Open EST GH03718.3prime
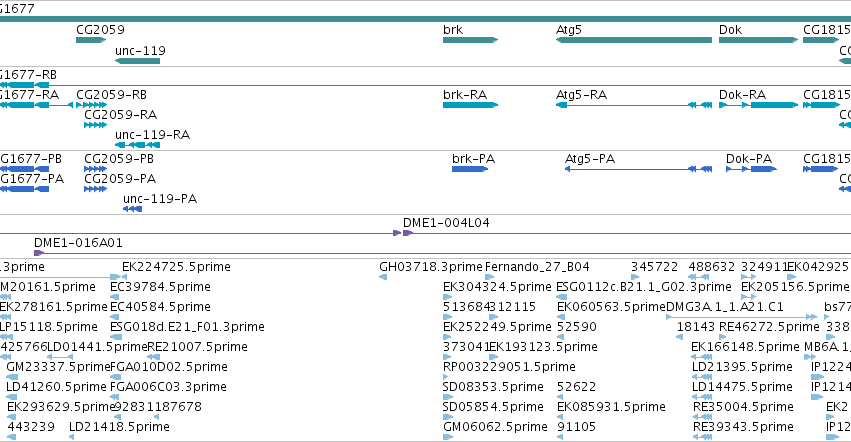The height and width of the screenshot is (442, 851). click(x=383, y=277)
